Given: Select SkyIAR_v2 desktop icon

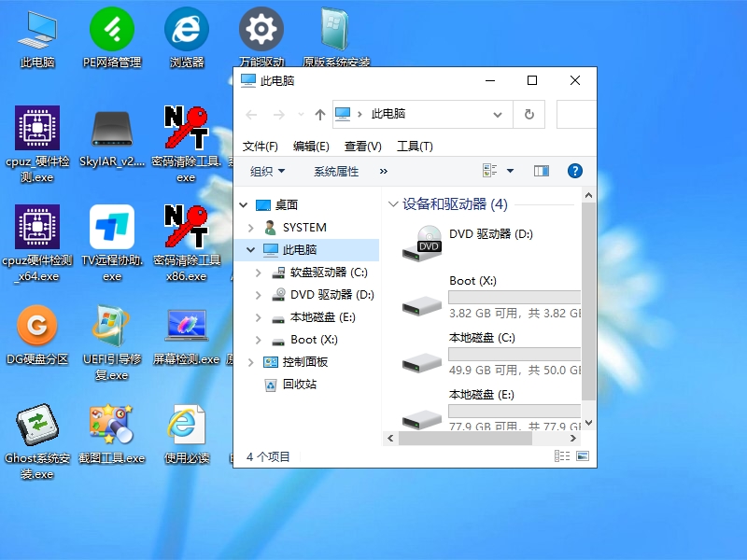Looking at the screenshot, I should tap(112, 138).
